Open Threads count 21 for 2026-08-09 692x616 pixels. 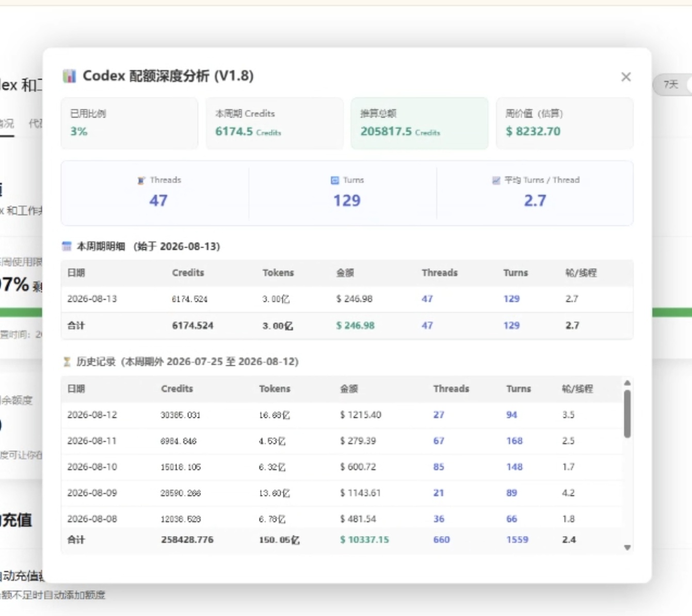(x=439, y=493)
